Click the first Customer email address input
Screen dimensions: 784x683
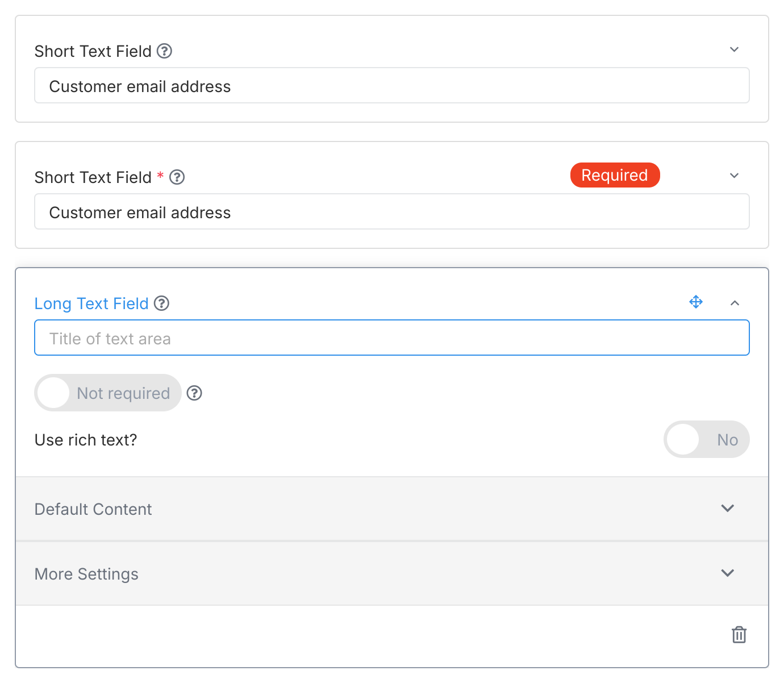[x=392, y=85]
